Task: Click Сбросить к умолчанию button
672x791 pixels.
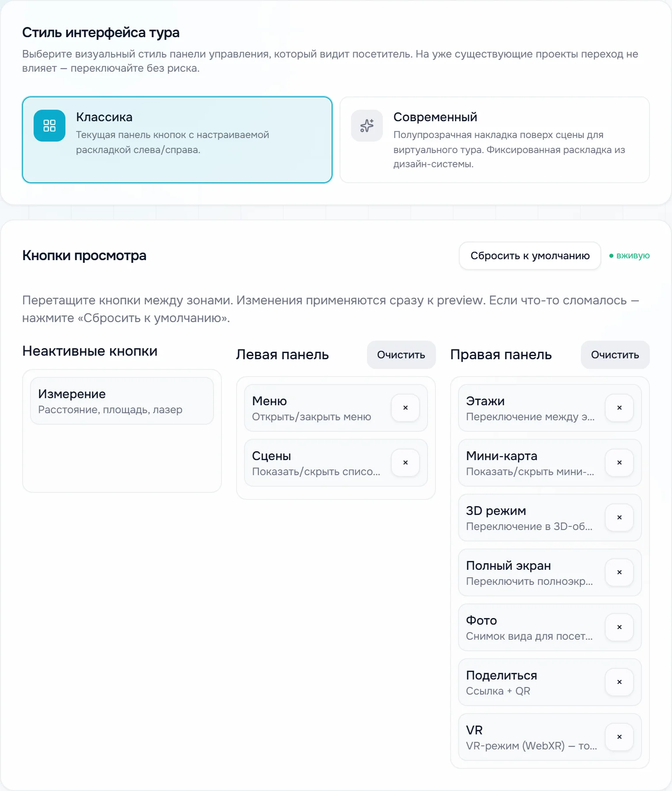Action: pyautogui.click(x=530, y=256)
